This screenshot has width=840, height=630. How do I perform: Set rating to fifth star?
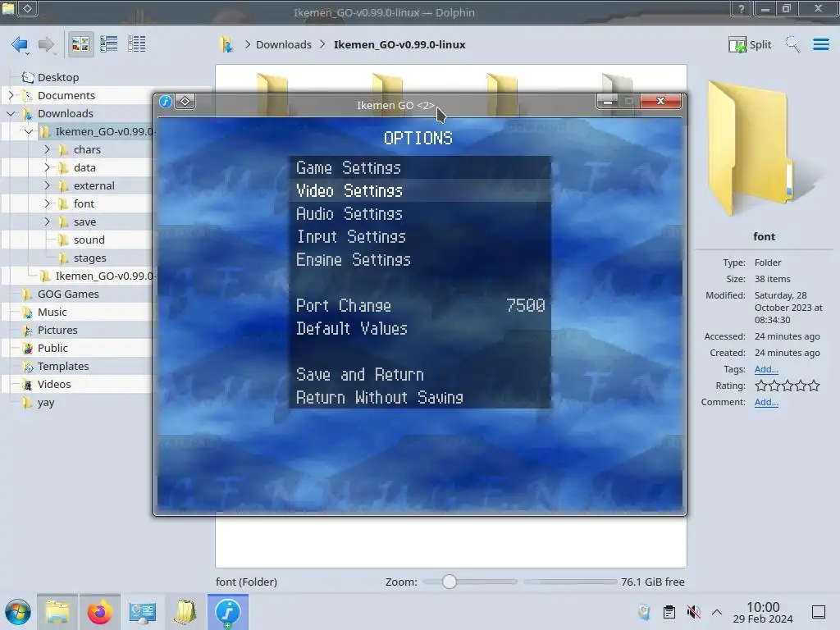tap(814, 386)
